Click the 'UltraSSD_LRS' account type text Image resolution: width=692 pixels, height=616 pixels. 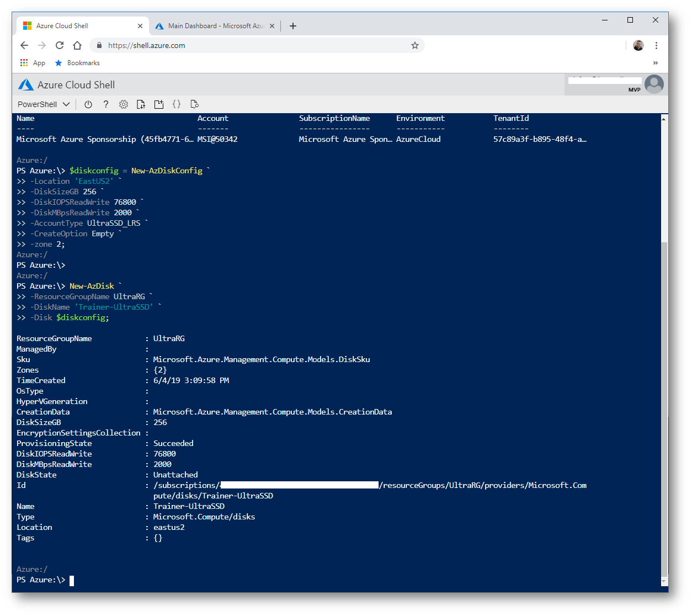pos(114,223)
